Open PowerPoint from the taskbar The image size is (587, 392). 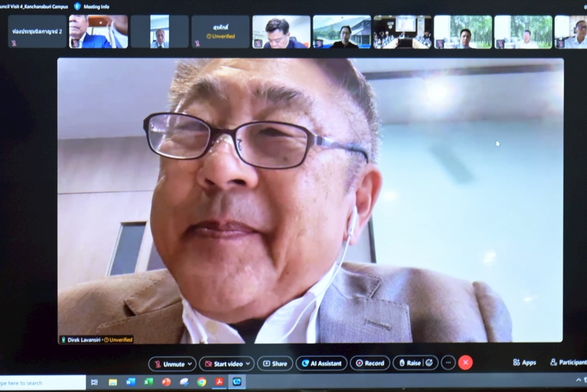166,382
